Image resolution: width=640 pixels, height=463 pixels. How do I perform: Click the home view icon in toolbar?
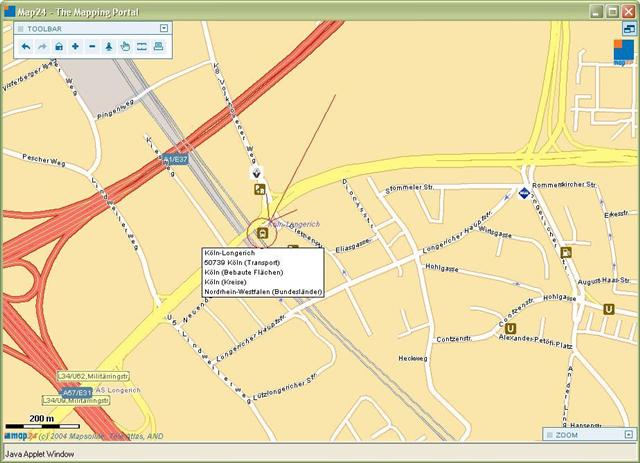[59, 47]
